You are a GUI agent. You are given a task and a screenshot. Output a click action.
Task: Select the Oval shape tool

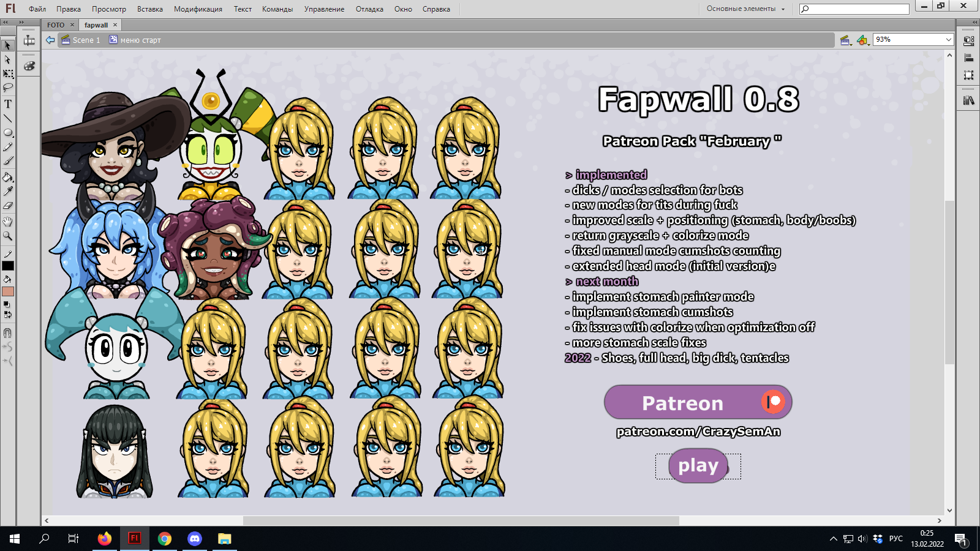7,132
